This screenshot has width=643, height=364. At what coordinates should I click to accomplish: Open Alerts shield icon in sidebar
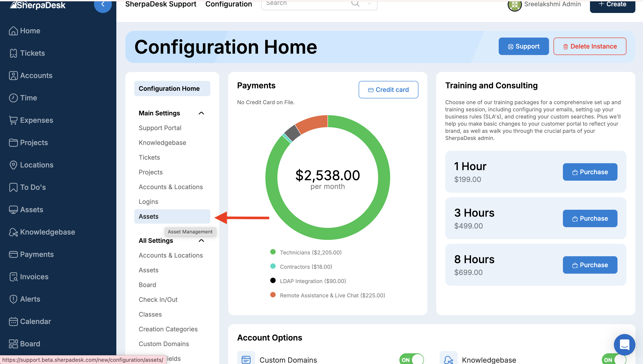point(13,299)
